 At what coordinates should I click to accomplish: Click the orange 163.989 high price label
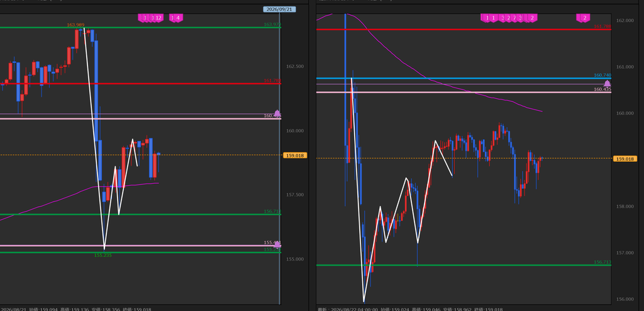pos(75,25)
